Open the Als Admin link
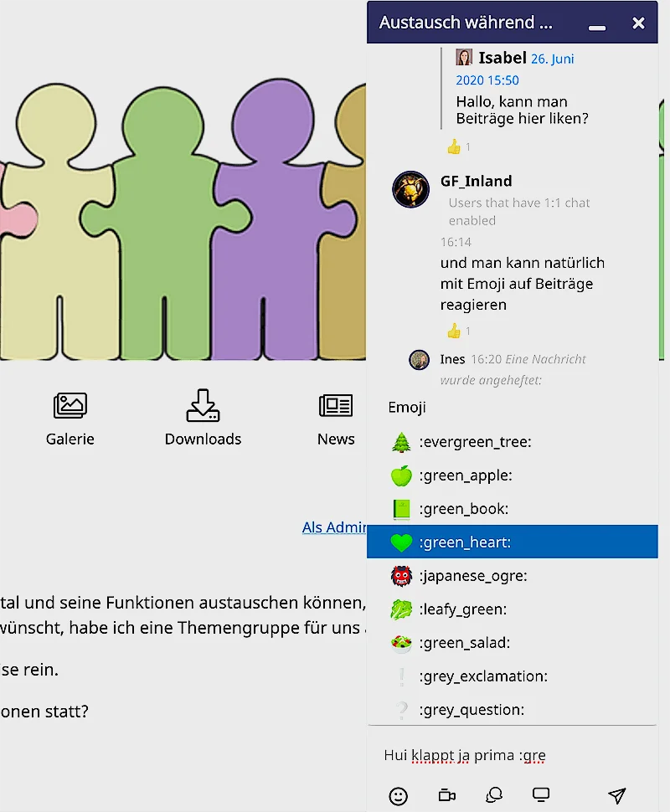The height and width of the screenshot is (812, 670). 334,527
